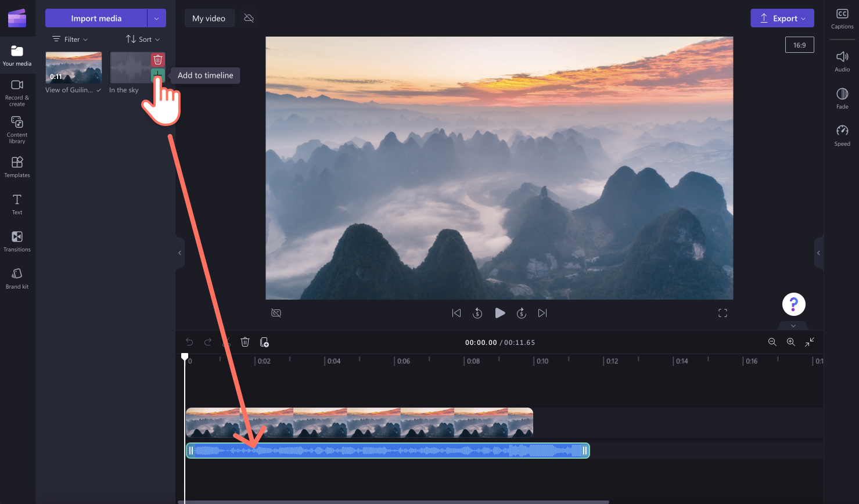Click the 00:00.00 / 00:11.65 timecode

pyautogui.click(x=499, y=343)
